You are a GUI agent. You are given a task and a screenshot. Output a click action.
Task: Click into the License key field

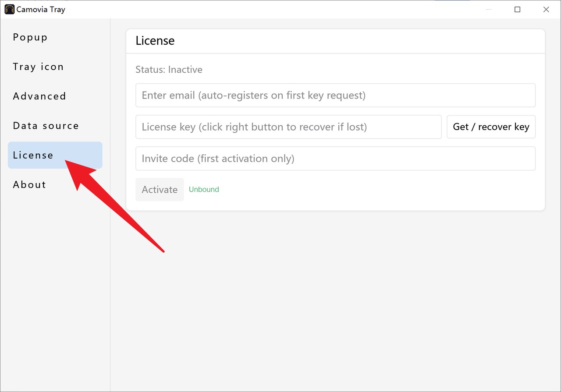(x=288, y=127)
